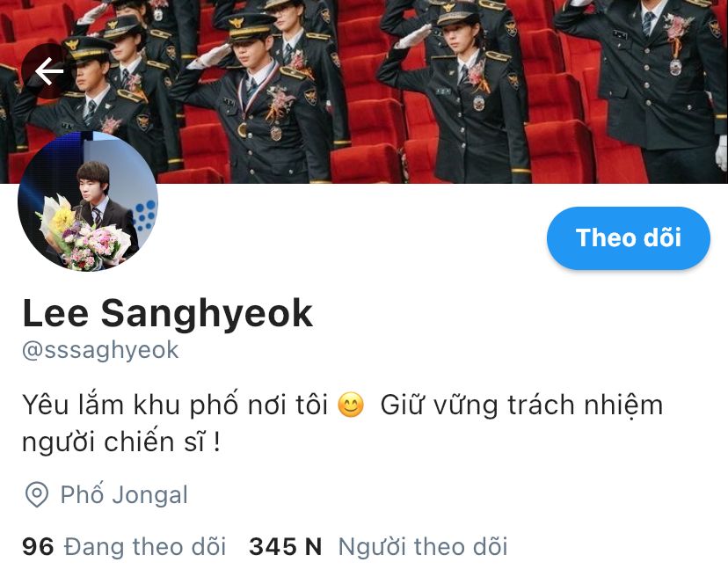Open the round profile avatar photo
Viewport: 728px width, 584px height.
pyautogui.click(x=88, y=201)
